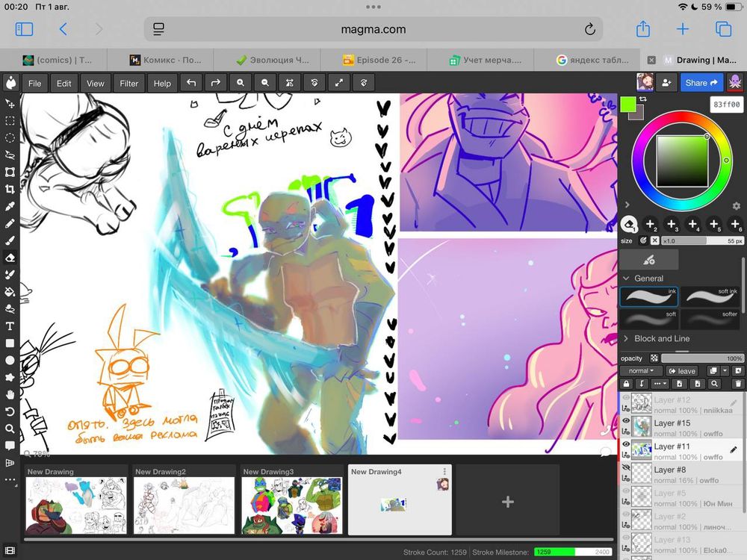Click the Redo arrow button
The height and width of the screenshot is (560, 747).
click(216, 83)
